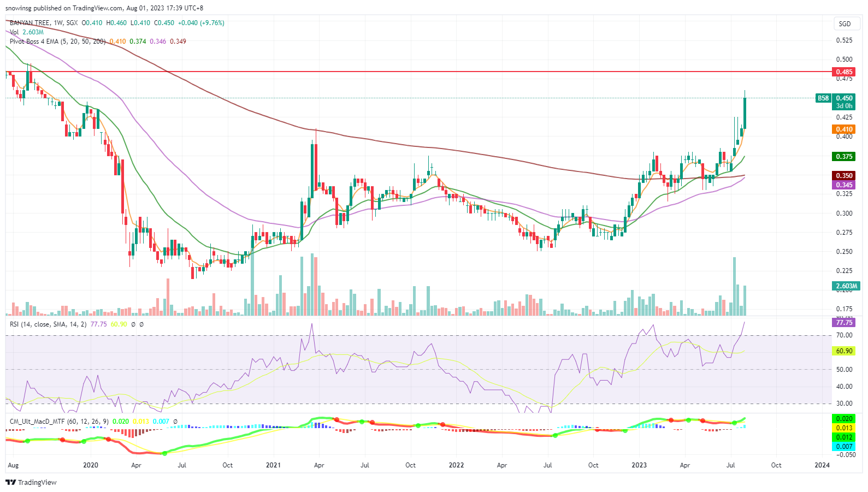Click the 0.374 EMA value in legend
Image resolution: width=868 pixels, height=492 pixels.
pyautogui.click(x=138, y=42)
